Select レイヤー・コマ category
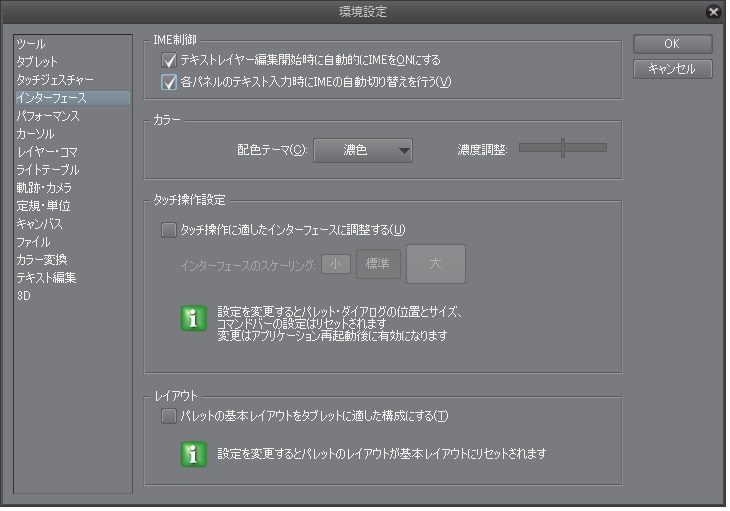730x511 pixels. [72, 152]
